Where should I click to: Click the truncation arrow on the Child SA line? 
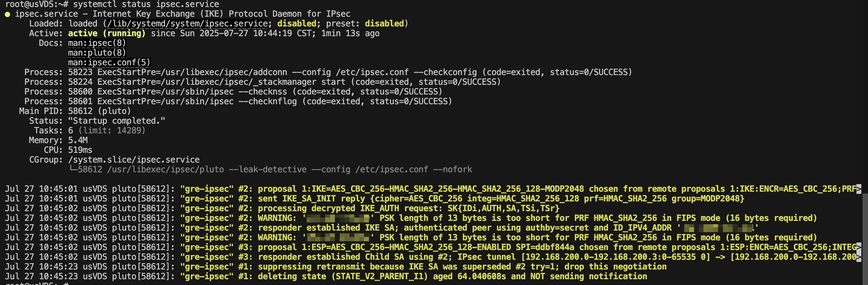pos(859,257)
